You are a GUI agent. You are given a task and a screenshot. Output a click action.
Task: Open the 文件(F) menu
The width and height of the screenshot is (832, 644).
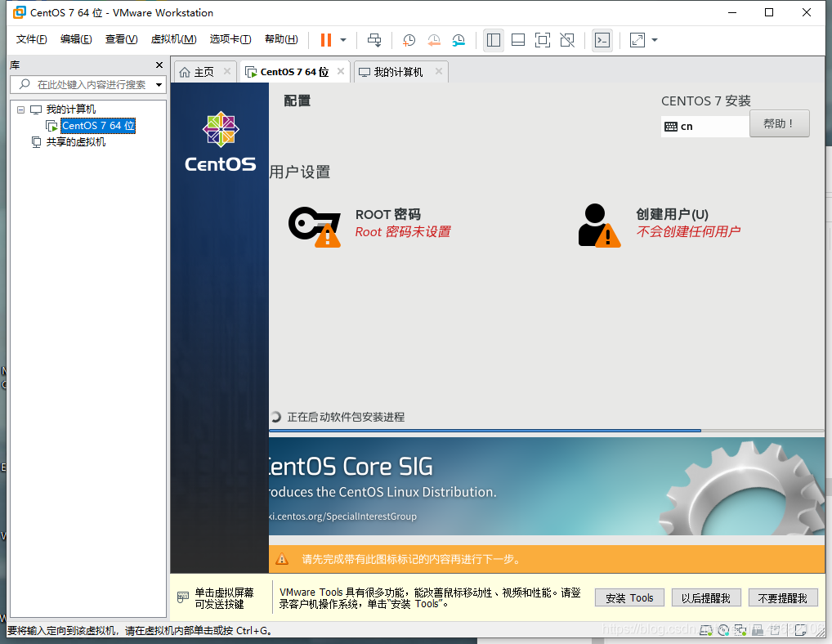click(x=31, y=39)
